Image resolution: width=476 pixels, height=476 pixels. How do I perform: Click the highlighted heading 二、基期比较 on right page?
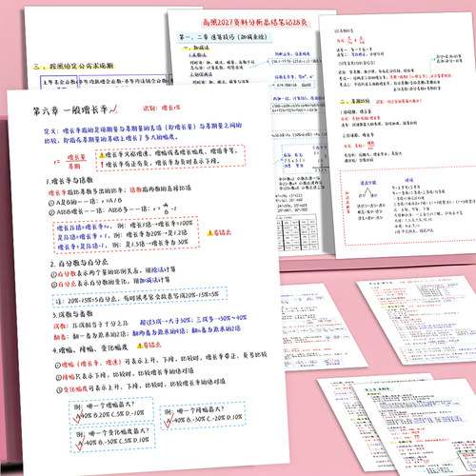355,102
